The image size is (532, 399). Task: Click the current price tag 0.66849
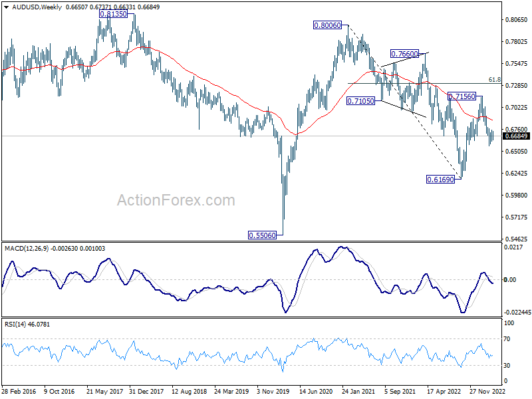coord(517,136)
